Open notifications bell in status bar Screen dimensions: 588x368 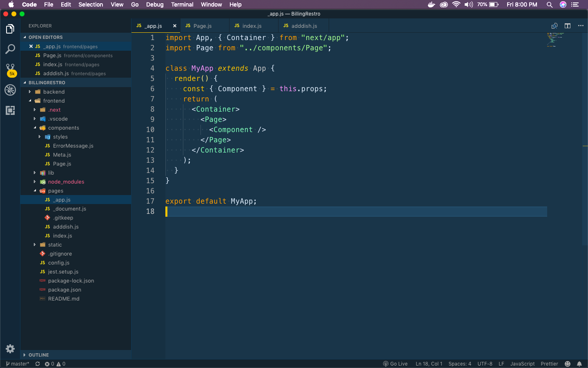pos(579,364)
